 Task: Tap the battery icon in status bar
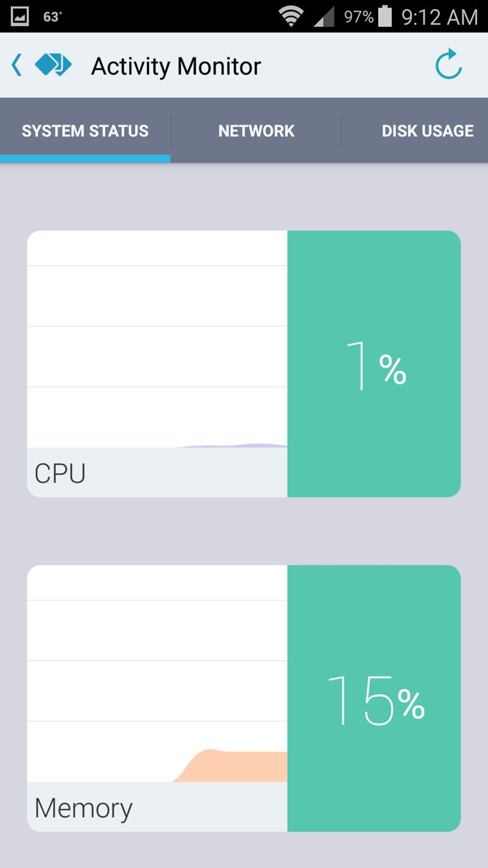pyautogui.click(x=385, y=16)
